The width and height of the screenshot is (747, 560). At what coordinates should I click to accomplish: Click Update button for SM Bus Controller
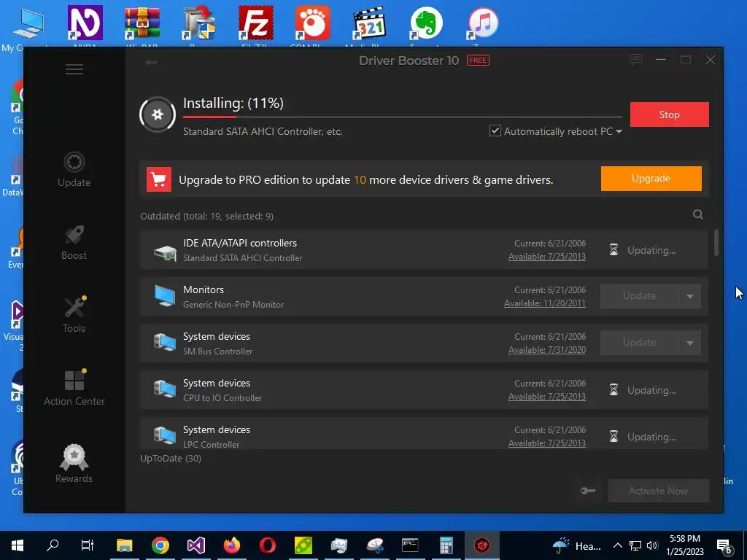[x=639, y=343]
